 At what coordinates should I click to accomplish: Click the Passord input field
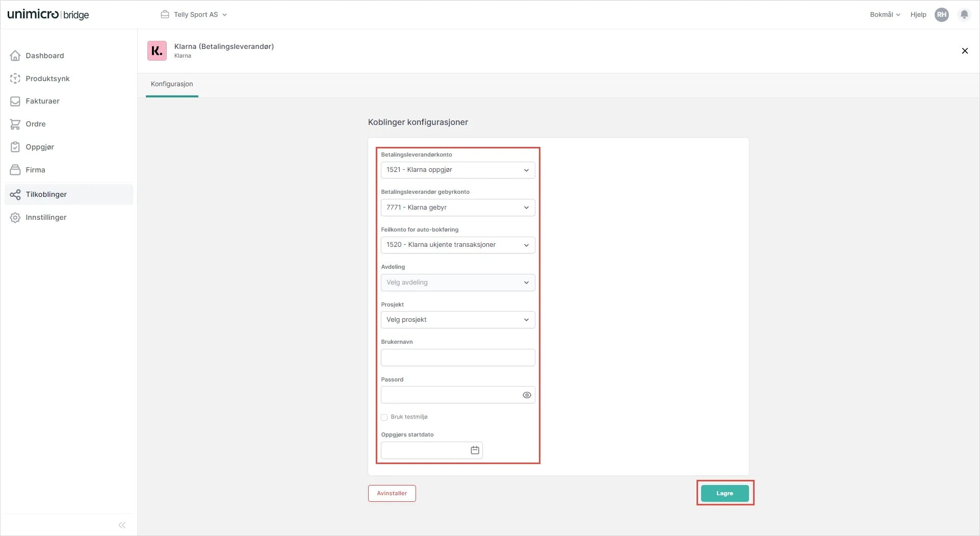[458, 395]
